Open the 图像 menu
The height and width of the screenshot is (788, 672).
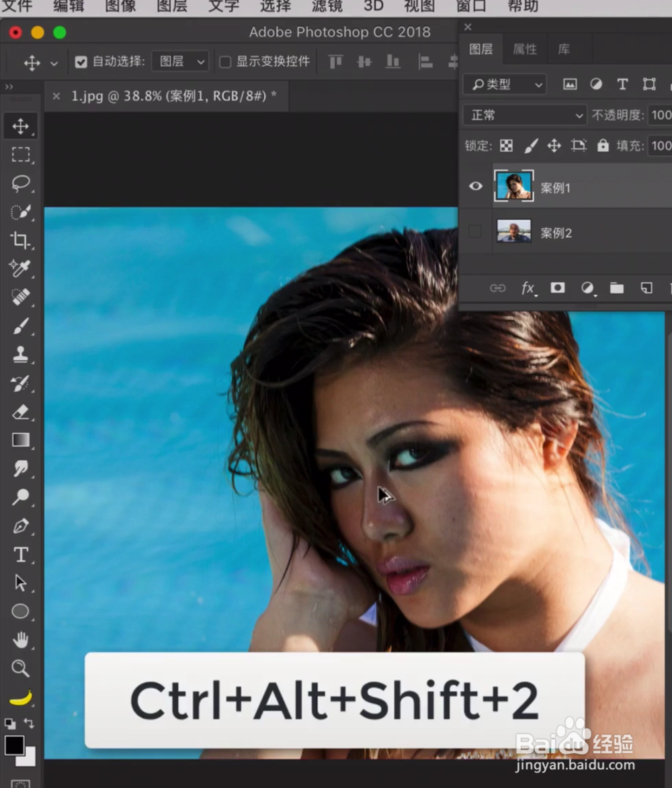click(121, 5)
